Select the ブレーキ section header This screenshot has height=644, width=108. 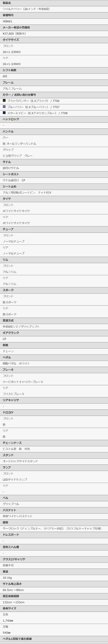54,369
